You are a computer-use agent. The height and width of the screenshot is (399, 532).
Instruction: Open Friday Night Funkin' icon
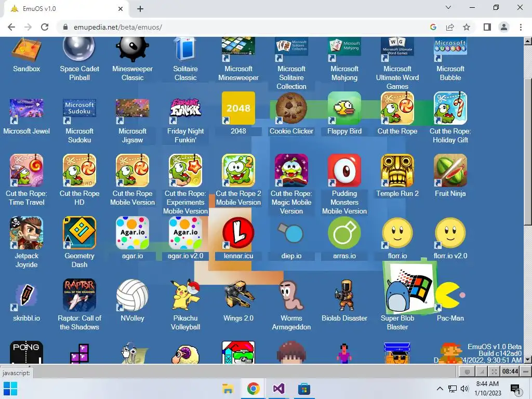(185, 112)
